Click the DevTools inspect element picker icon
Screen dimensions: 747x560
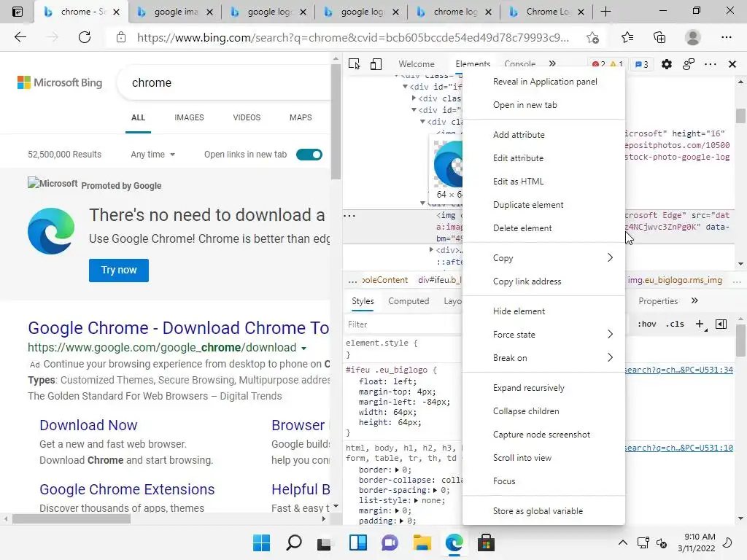tap(354, 64)
